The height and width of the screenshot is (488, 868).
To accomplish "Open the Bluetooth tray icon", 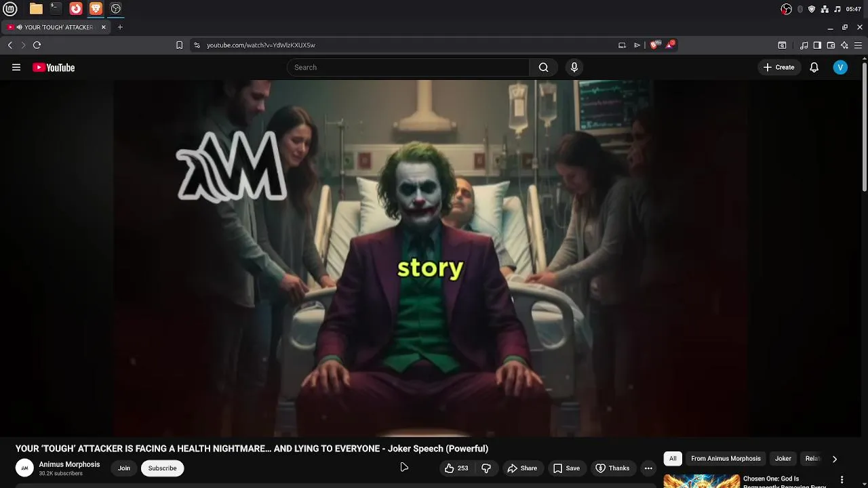I will [x=800, y=9].
